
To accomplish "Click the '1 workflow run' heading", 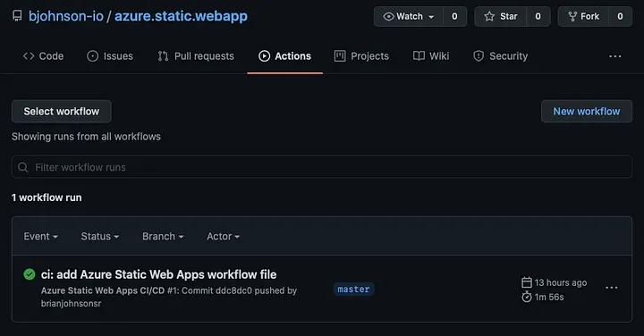I will [47, 197].
